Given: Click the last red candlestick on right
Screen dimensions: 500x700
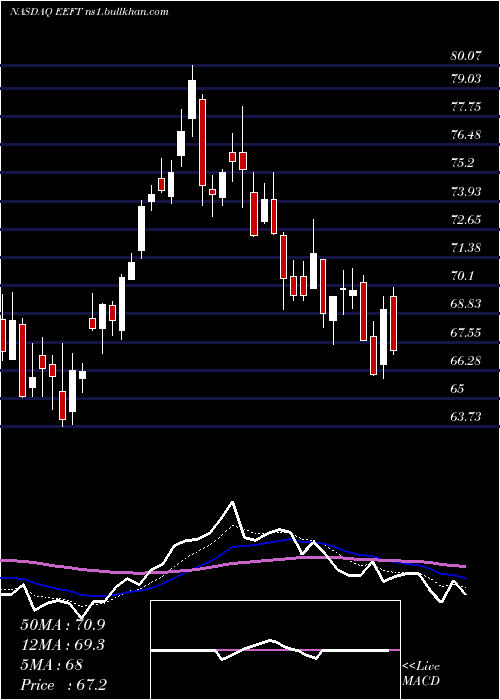Looking at the screenshot, I should (393, 323).
